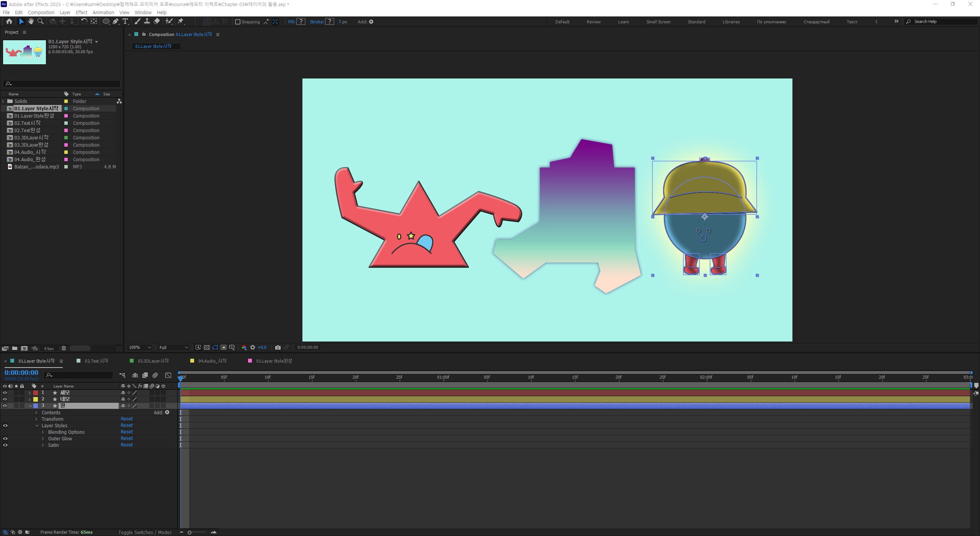Expand the Satin layer style properties
The width and height of the screenshot is (980, 536).
[x=43, y=445]
